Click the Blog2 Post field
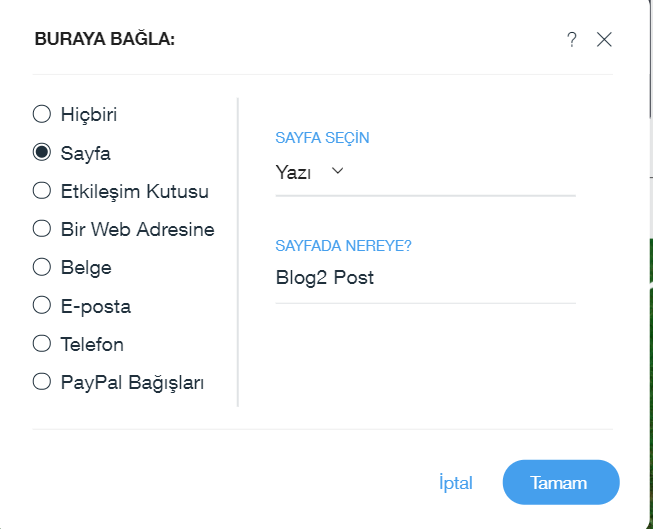Image resolution: width=653 pixels, height=529 pixels. [425, 278]
